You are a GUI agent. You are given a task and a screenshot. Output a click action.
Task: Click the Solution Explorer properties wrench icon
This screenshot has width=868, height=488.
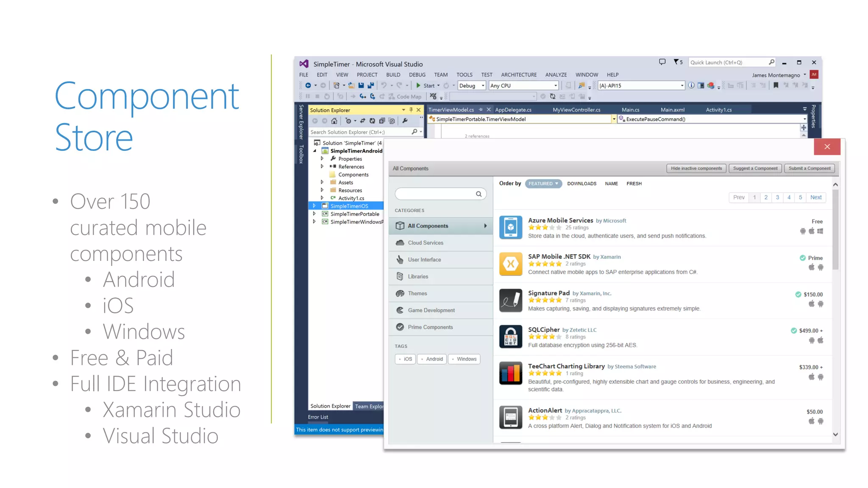pyautogui.click(x=405, y=121)
